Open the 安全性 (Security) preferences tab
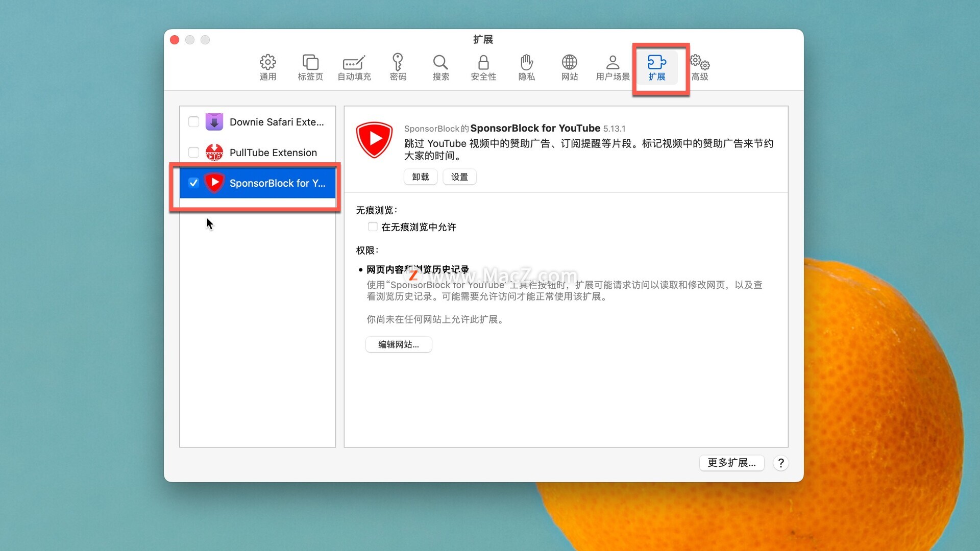This screenshot has width=980, height=551. (x=483, y=67)
